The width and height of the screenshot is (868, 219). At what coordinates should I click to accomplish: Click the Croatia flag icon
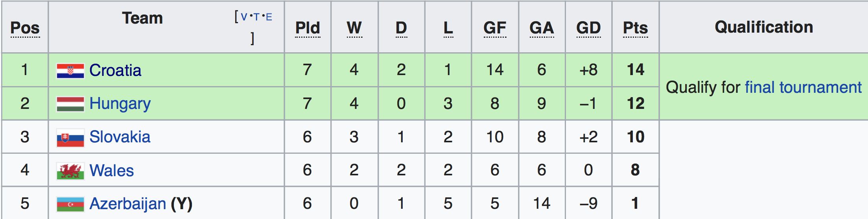pos(70,71)
